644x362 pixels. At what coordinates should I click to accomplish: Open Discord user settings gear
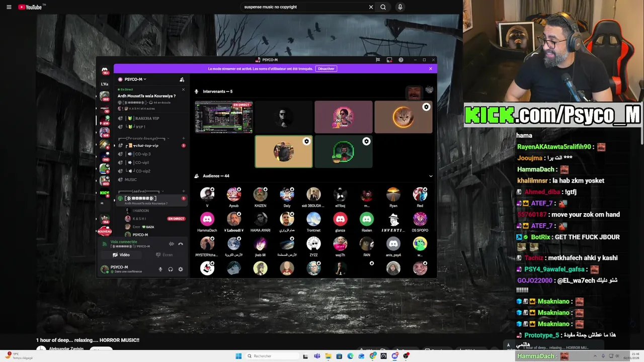[x=181, y=269]
